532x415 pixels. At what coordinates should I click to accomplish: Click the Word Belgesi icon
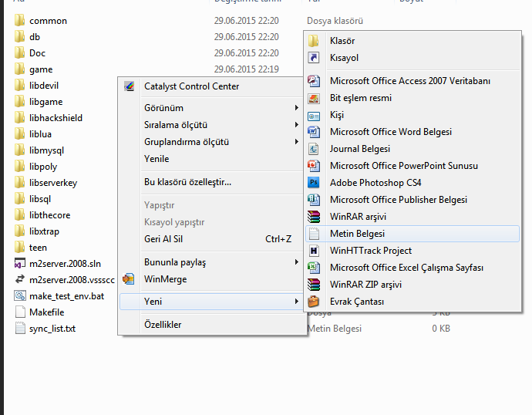point(314,132)
